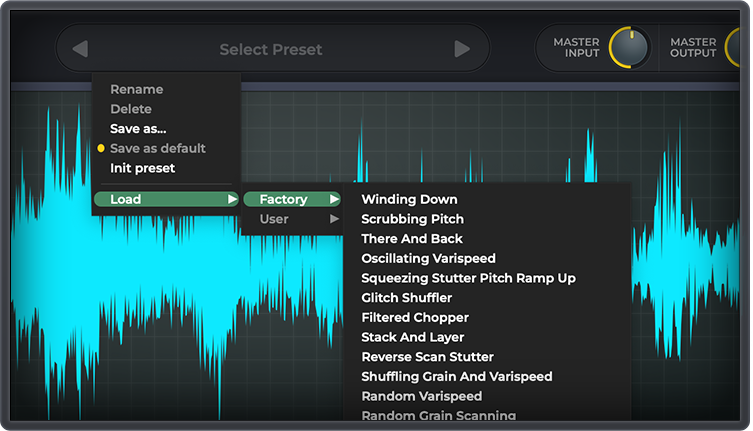Choose Squeezing Stutter Pitch Ramp Up preset
The width and height of the screenshot is (753, 431).
click(468, 278)
